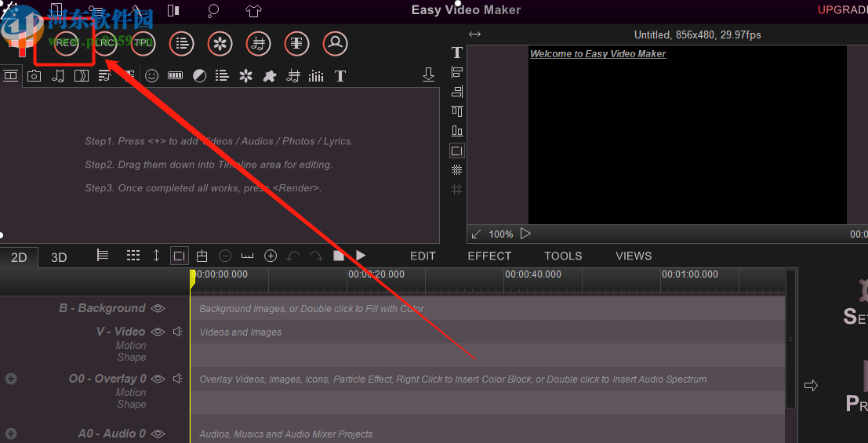Click the horizontal double-arrow above preview
This screenshot has width=868, height=443.
click(474, 34)
